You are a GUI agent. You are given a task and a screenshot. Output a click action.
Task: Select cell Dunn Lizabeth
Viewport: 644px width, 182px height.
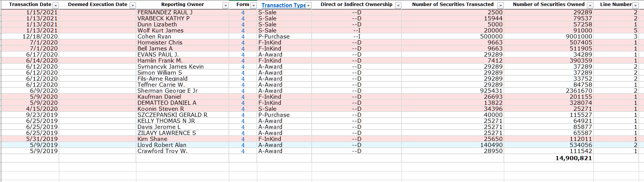pyautogui.click(x=182, y=24)
